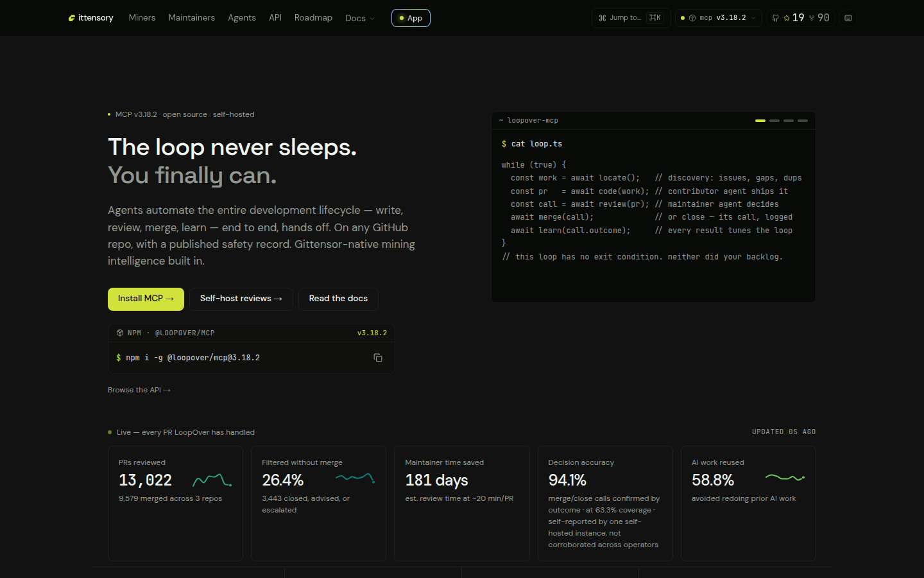Click the theme toggle icon in the top-right
The image size is (924, 578).
pos(848,18)
